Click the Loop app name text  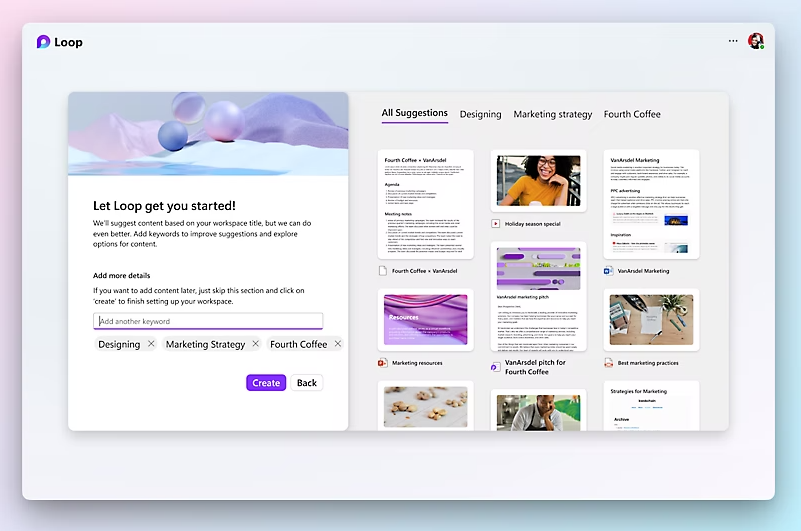68,42
